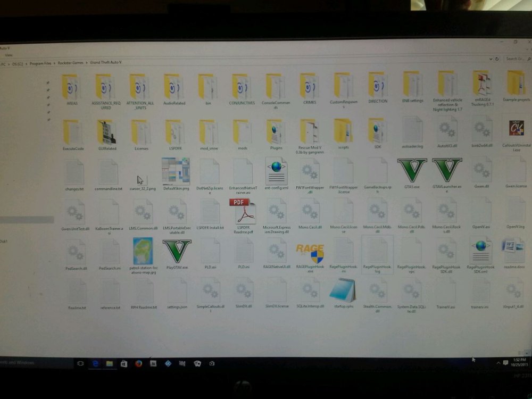Select the petrol-station-locations-map.jpg thumbnail
Viewport: 532px width, 399px height.
[x=143, y=256]
